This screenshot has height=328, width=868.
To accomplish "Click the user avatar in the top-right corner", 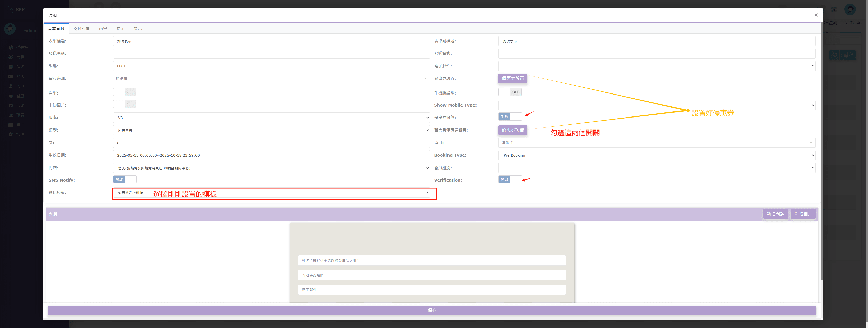I will [x=850, y=9].
